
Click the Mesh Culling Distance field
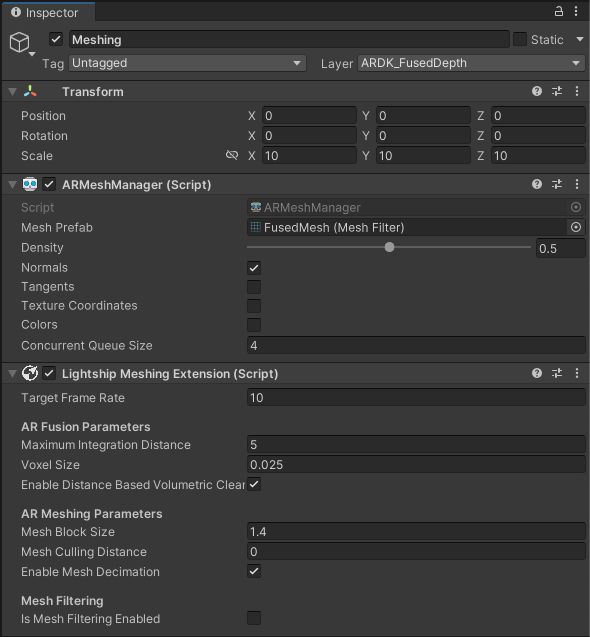click(416, 551)
